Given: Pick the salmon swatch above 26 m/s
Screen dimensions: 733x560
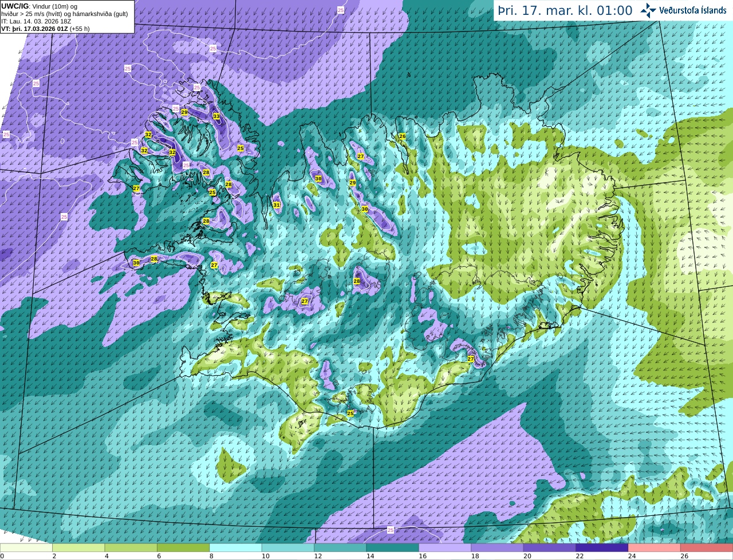Looking at the screenshot, I should 707,548.
